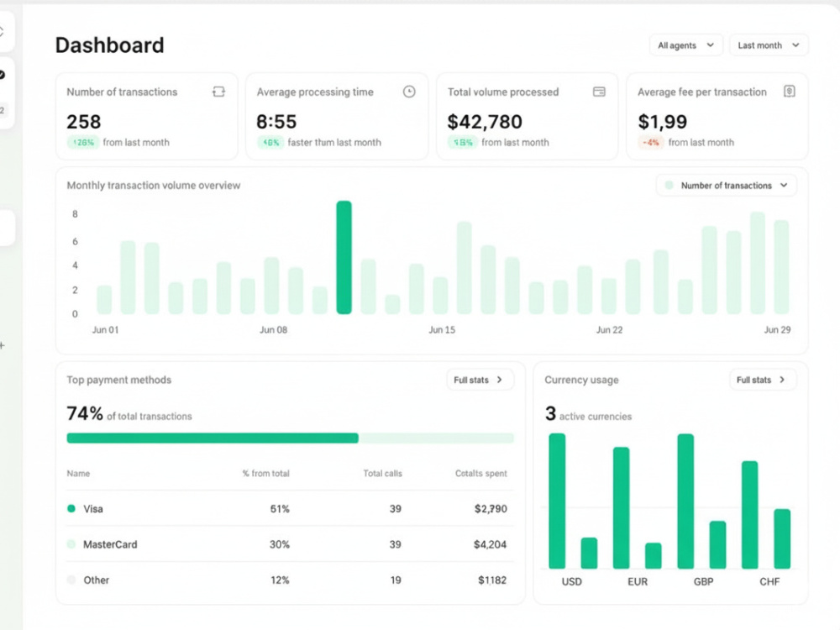Screen dimensions: 840x630
Task: Click the Total calls column header
Action: (x=382, y=474)
